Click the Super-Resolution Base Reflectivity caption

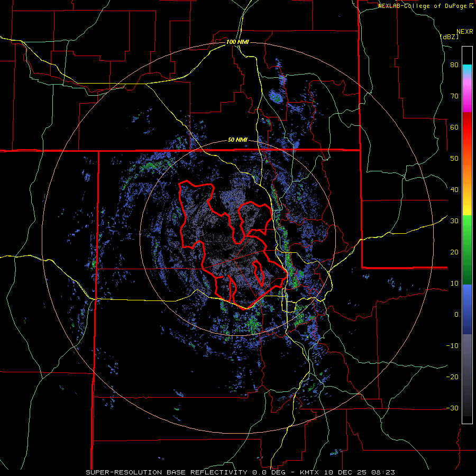[241, 472]
